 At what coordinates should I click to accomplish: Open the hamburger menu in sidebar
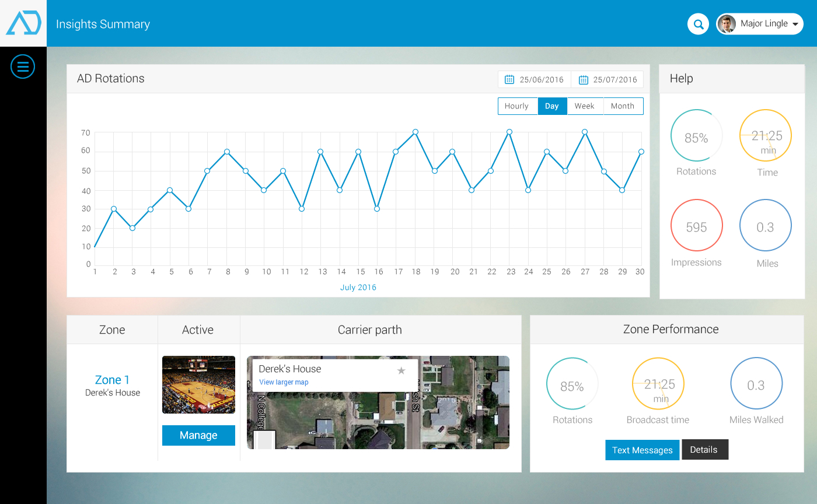point(23,67)
